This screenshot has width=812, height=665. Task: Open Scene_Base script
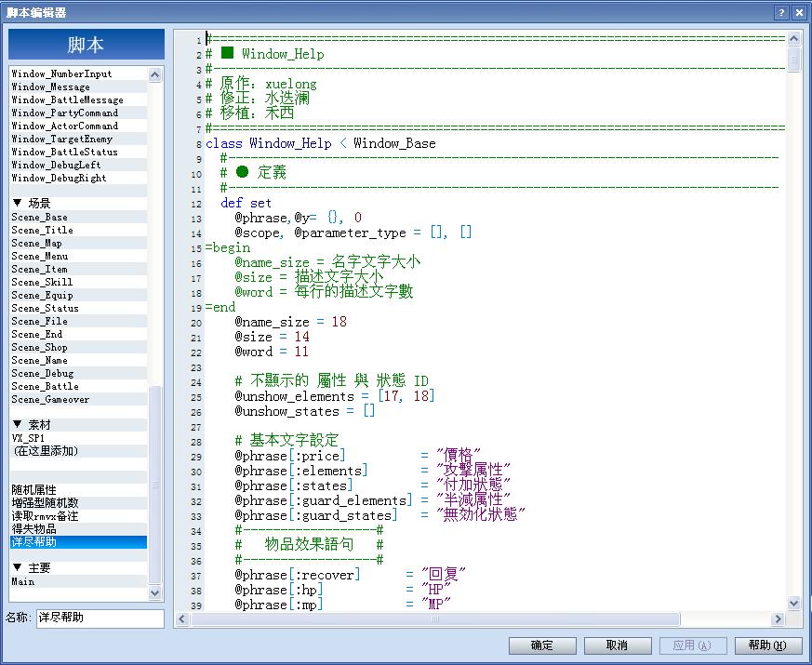click(78, 217)
